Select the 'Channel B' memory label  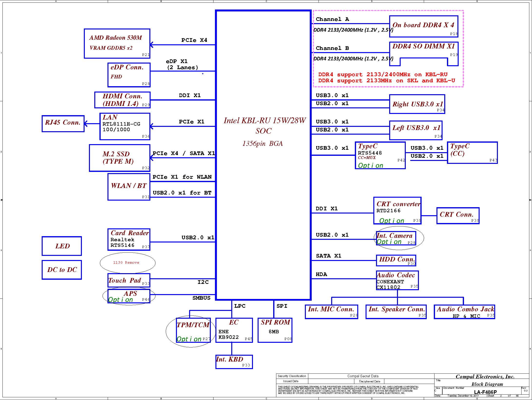tap(332, 48)
